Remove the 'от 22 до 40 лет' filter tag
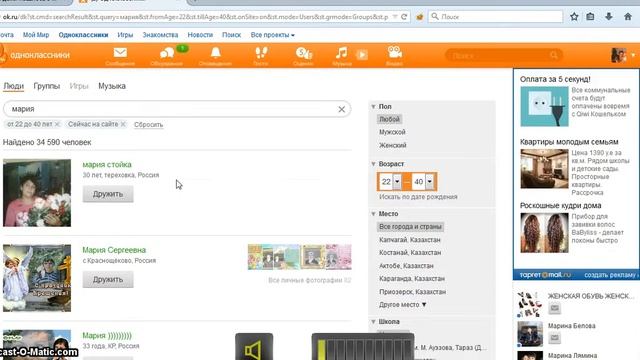 click(57, 124)
